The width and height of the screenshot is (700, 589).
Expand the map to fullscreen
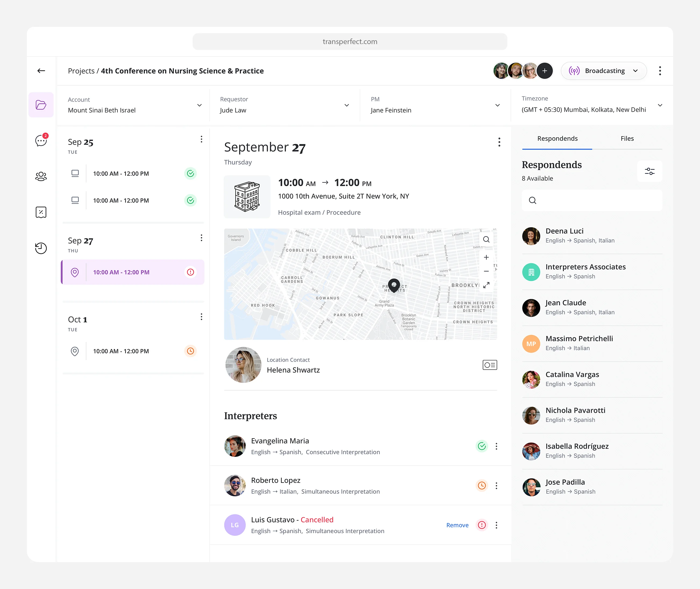tap(486, 285)
